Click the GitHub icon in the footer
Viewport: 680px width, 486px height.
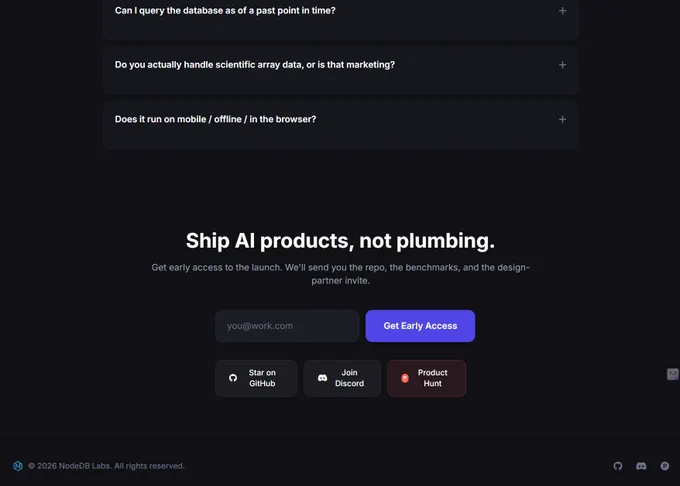tap(618, 466)
